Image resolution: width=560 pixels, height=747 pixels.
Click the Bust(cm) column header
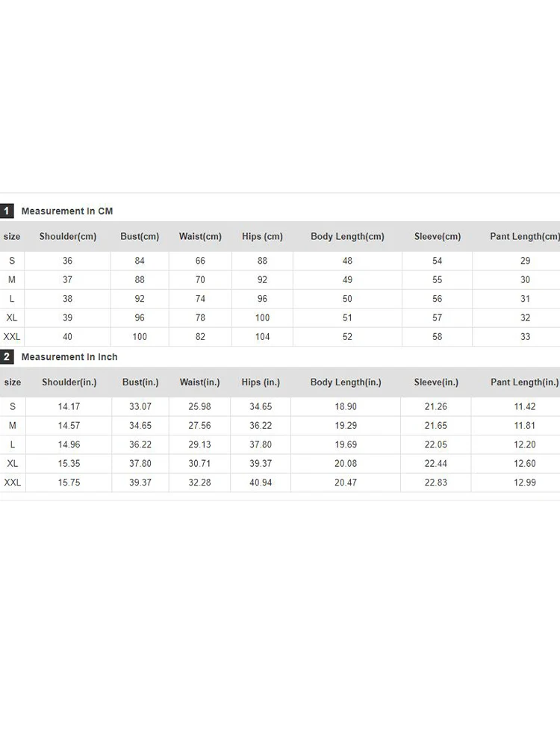140,237
